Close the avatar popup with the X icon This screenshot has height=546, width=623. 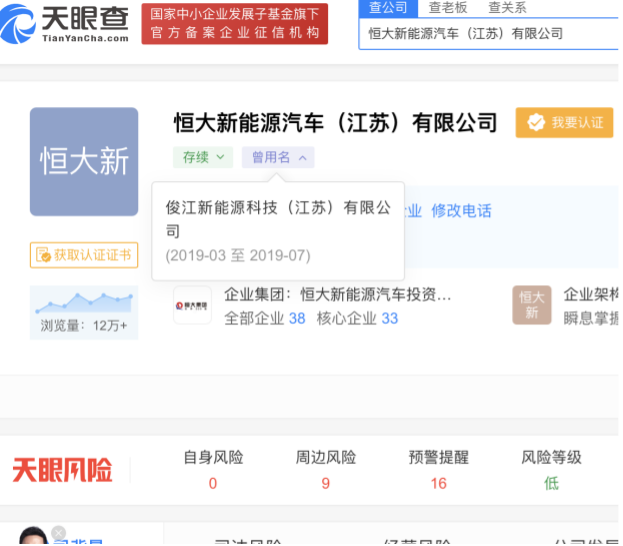(58, 532)
